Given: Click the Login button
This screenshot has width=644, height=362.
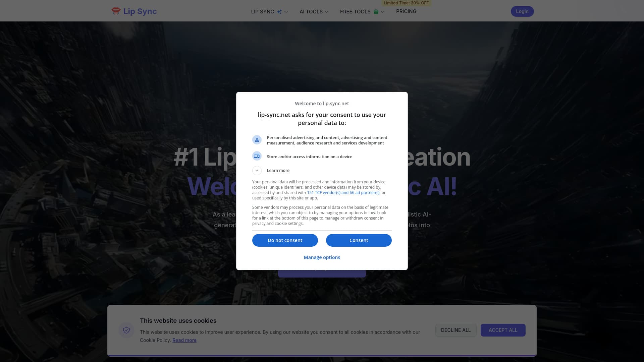Looking at the screenshot, I should click(x=522, y=11).
